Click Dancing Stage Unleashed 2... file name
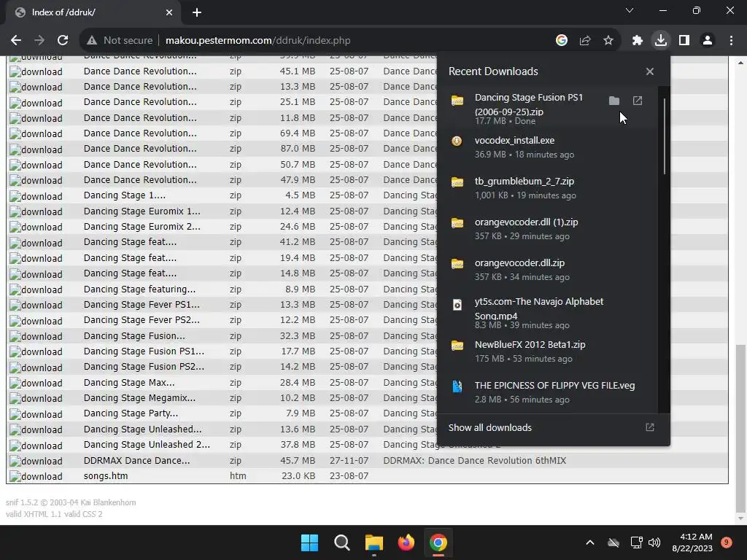The width and height of the screenshot is (747, 560). [x=147, y=444]
